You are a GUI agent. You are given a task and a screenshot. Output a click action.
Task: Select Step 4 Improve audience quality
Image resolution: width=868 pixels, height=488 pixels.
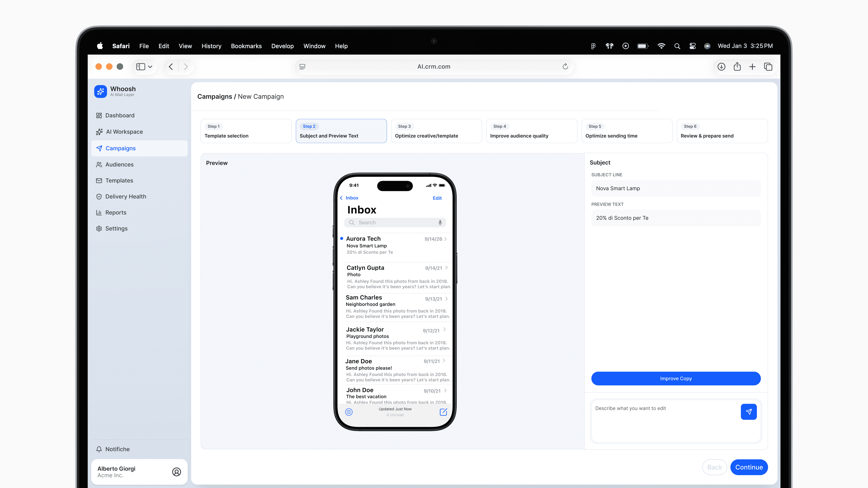point(532,131)
